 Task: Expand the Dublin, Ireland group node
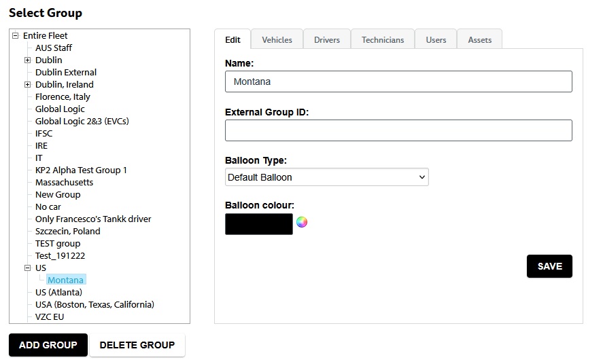coord(27,85)
